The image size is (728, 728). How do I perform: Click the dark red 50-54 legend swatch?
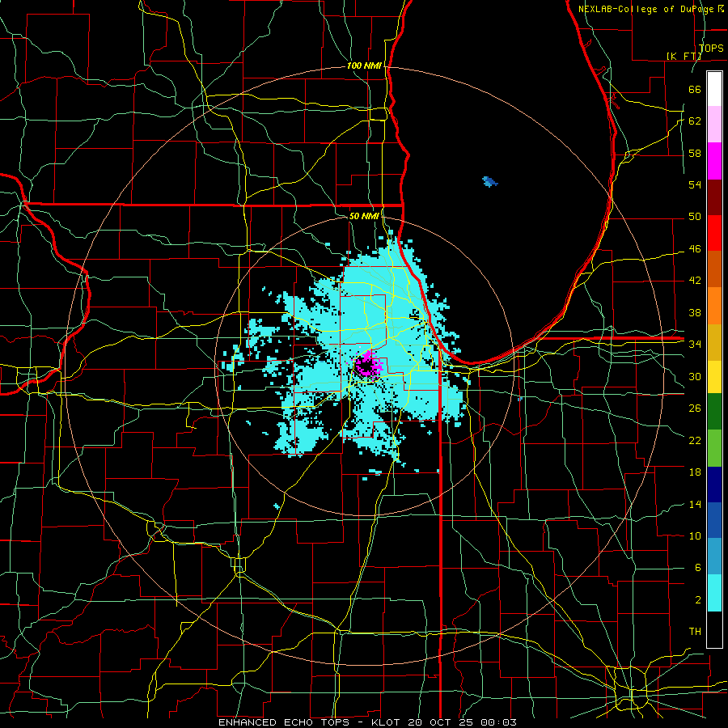point(714,197)
